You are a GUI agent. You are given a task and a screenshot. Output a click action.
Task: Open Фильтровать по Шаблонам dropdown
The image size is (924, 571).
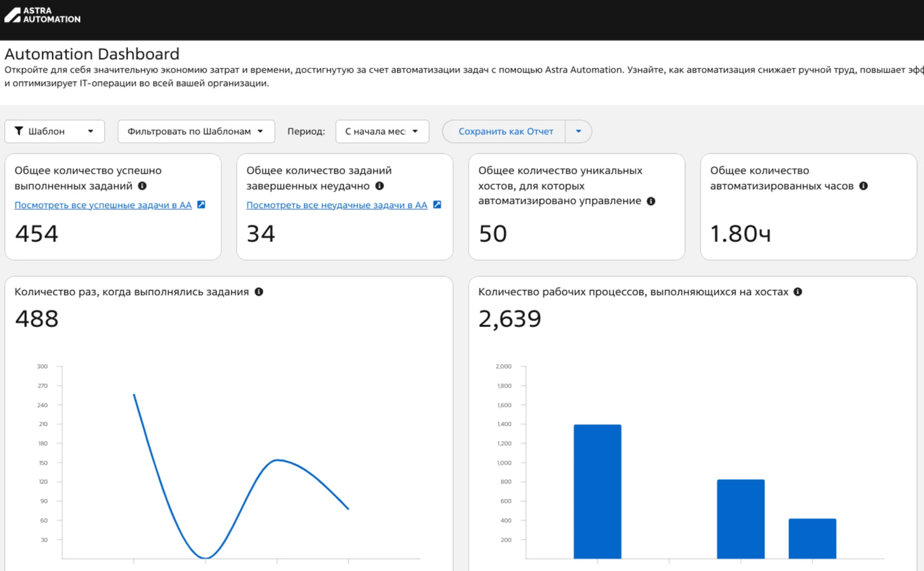click(x=196, y=131)
